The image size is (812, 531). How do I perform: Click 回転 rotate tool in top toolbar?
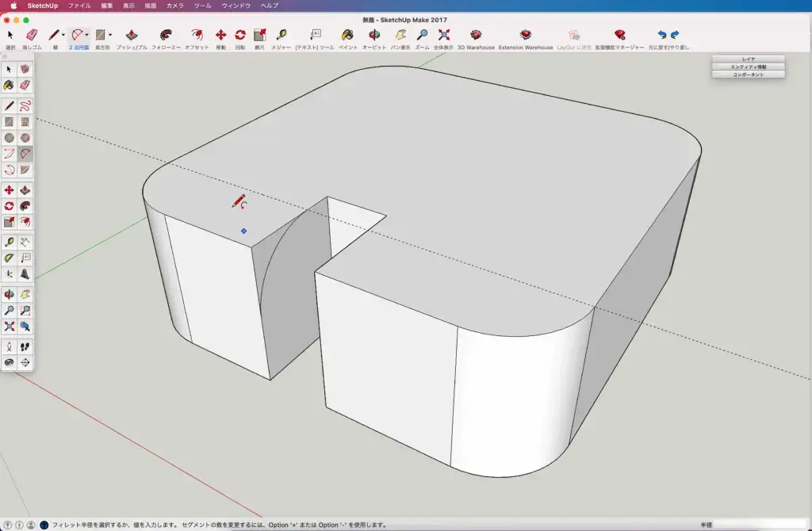pyautogui.click(x=240, y=39)
